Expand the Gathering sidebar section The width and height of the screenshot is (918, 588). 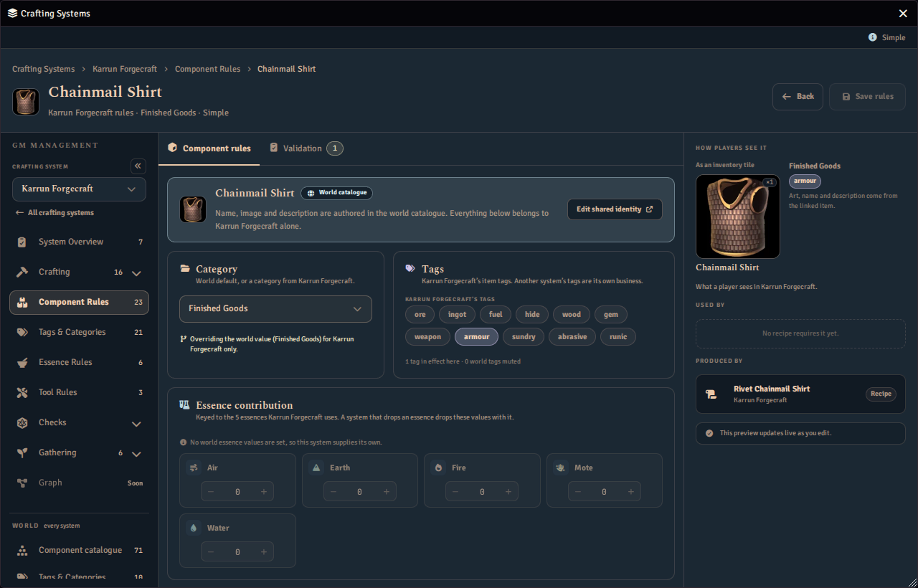click(x=137, y=454)
